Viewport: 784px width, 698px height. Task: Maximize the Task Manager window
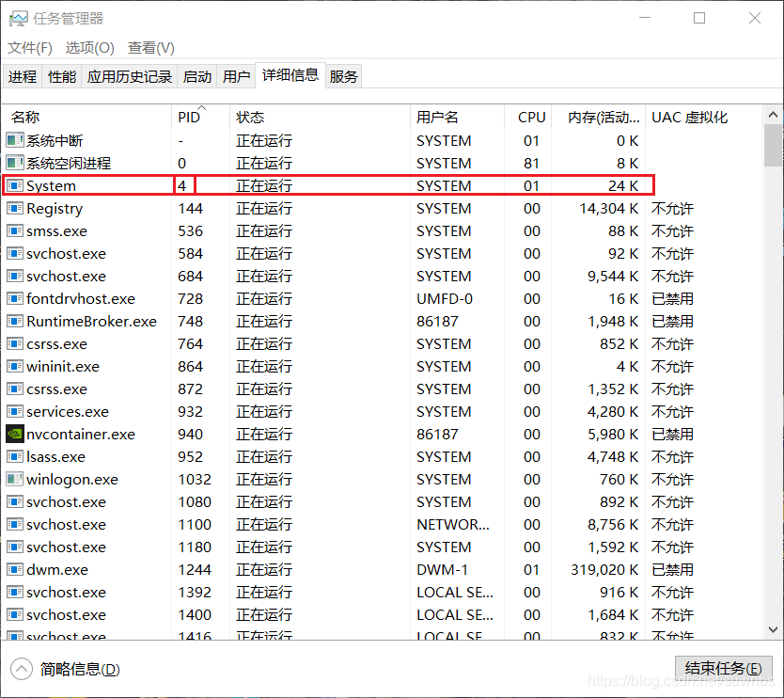pos(699,18)
